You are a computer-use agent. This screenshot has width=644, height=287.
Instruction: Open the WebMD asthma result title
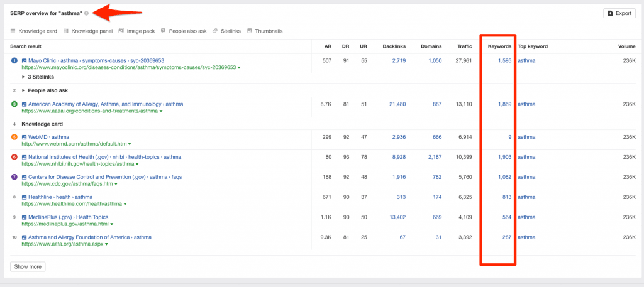click(49, 137)
